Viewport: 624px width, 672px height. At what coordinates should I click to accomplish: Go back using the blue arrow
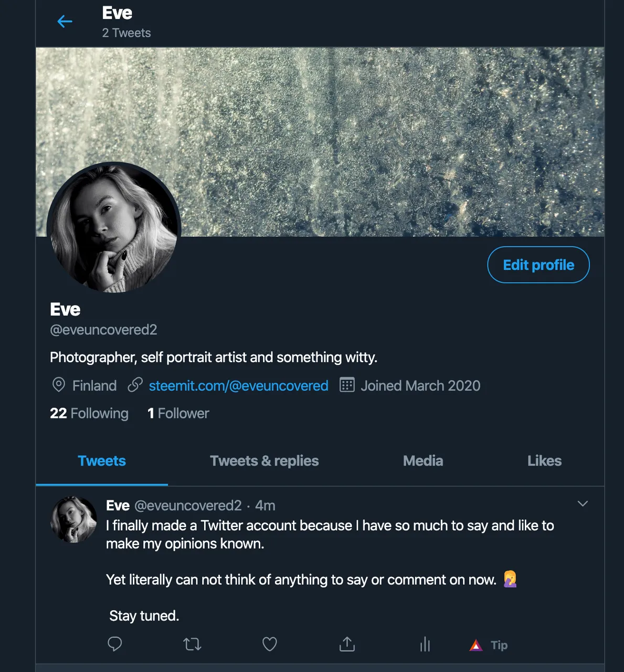[65, 22]
